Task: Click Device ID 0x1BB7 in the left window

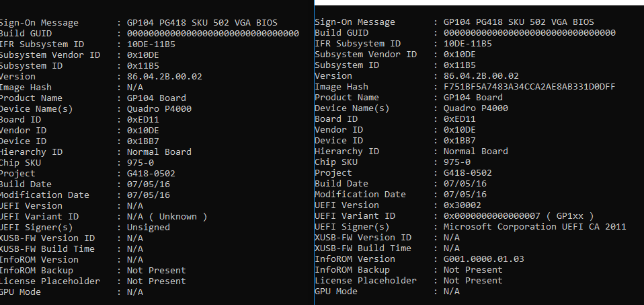Action: point(143,141)
